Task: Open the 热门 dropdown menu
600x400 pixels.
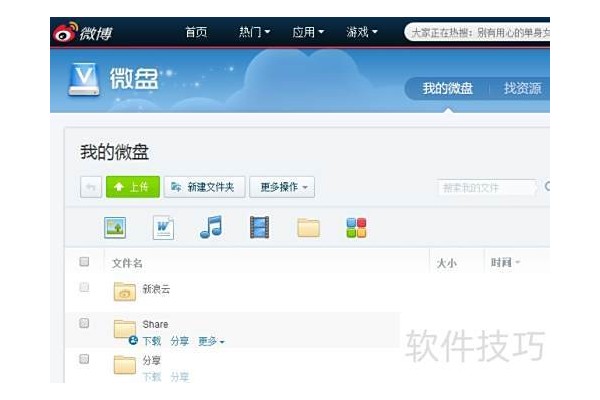Action: pos(254,32)
